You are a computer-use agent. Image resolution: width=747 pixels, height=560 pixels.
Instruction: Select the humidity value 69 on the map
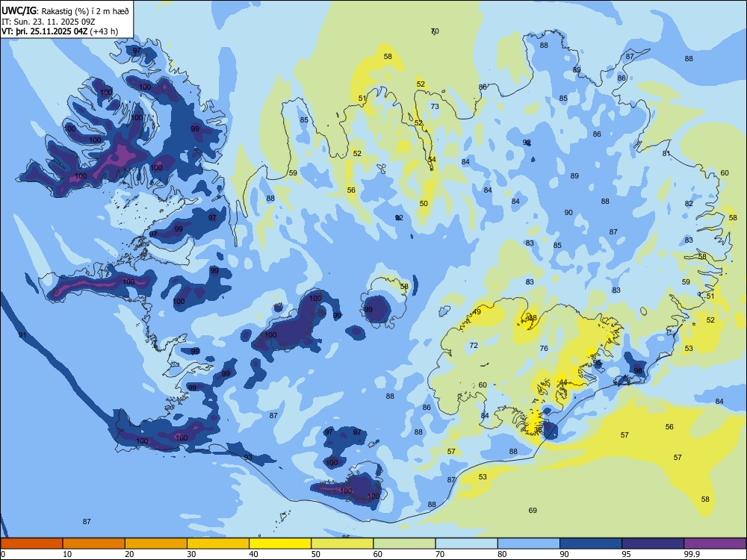(533, 511)
